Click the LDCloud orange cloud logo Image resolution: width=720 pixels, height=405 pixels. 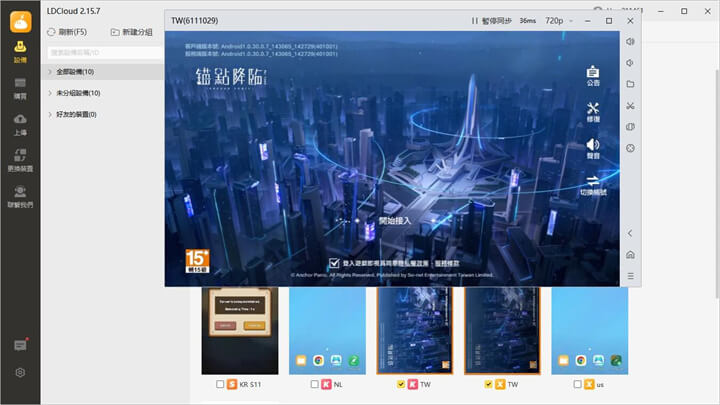(21, 21)
